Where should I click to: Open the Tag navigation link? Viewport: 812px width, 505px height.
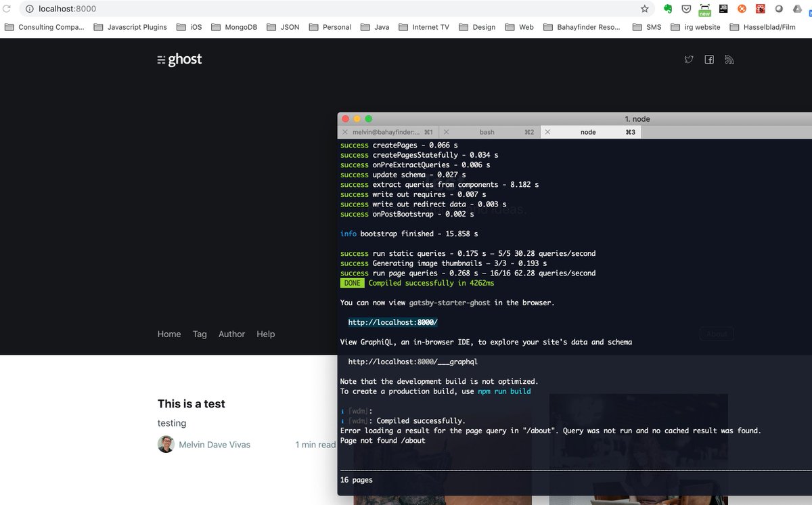tap(200, 334)
